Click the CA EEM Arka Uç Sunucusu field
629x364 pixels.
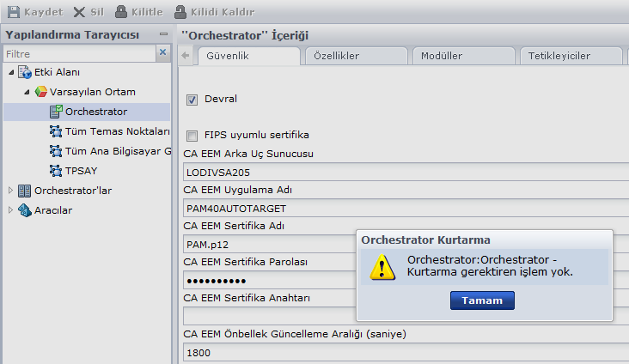pos(406,173)
